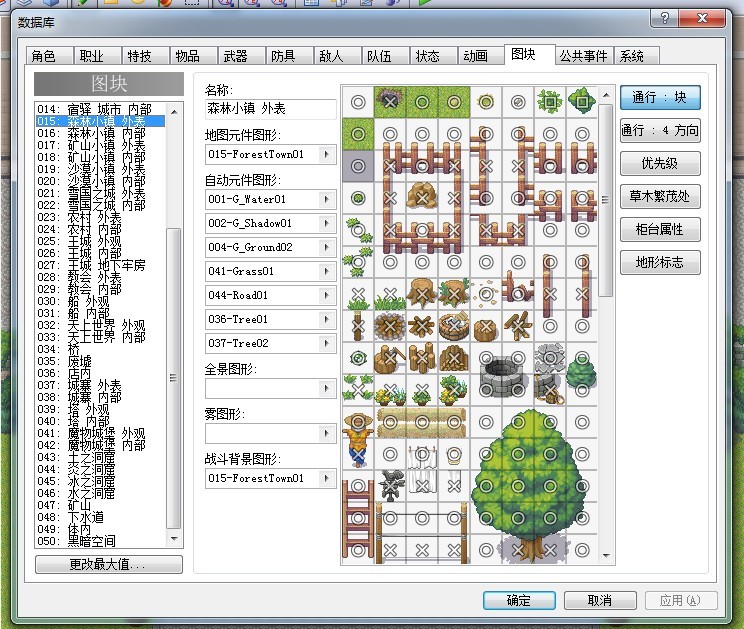Open the 002-G_Shadow01 autotile dropdown
Screen dimensions: 744x629
click(326, 223)
